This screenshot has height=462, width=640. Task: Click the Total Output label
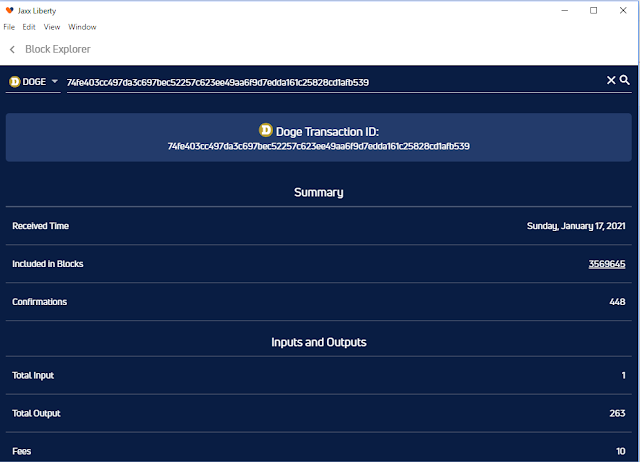coord(36,413)
